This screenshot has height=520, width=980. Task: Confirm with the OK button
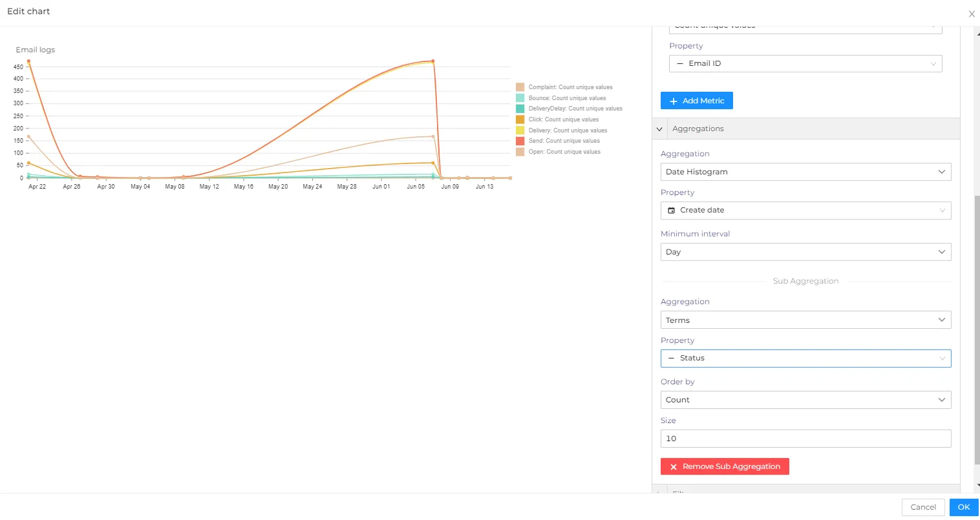tap(964, 507)
